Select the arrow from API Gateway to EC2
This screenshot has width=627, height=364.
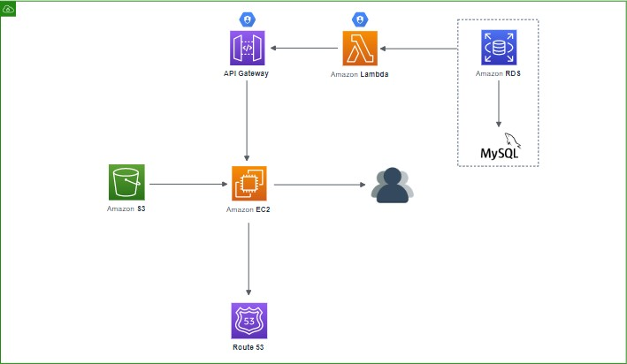click(x=247, y=121)
